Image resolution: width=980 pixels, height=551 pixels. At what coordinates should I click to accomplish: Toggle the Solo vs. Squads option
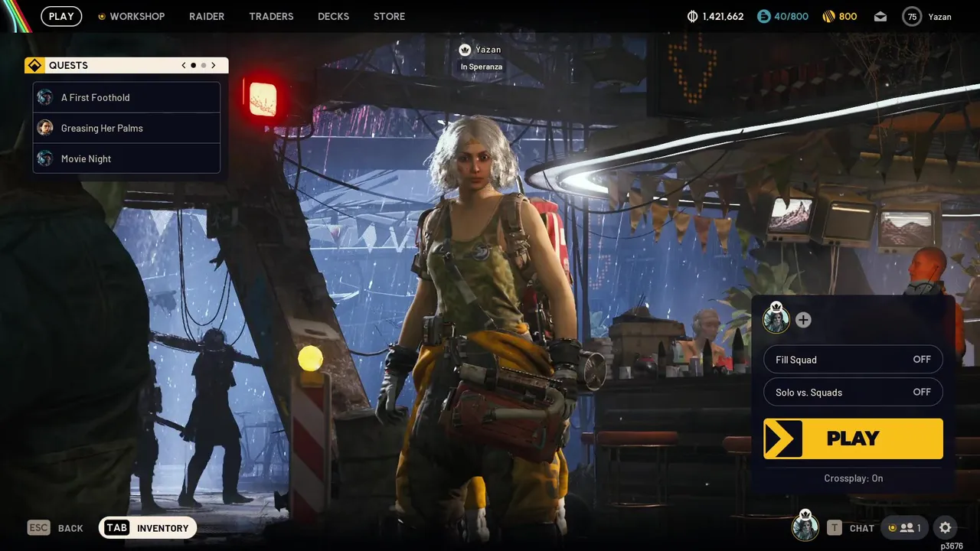pyautogui.click(x=853, y=392)
